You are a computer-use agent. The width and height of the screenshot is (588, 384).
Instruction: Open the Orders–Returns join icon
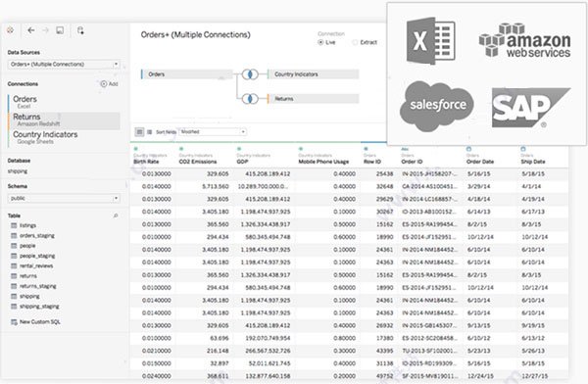tap(250, 99)
